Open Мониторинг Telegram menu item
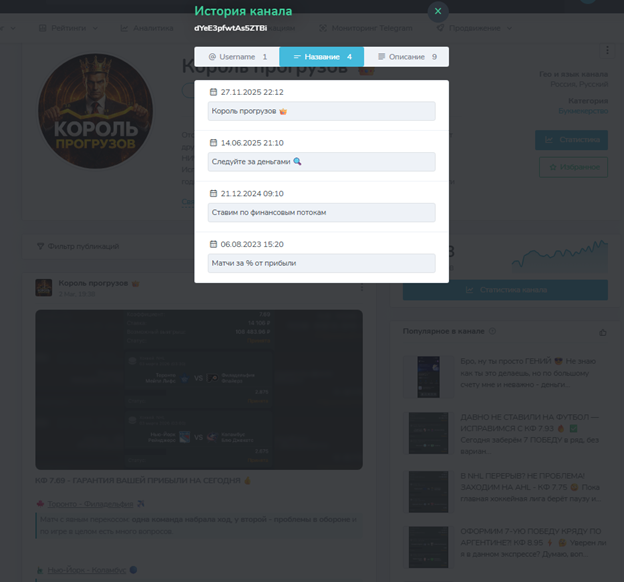This screenshot has height=582, width=624. 366,28
